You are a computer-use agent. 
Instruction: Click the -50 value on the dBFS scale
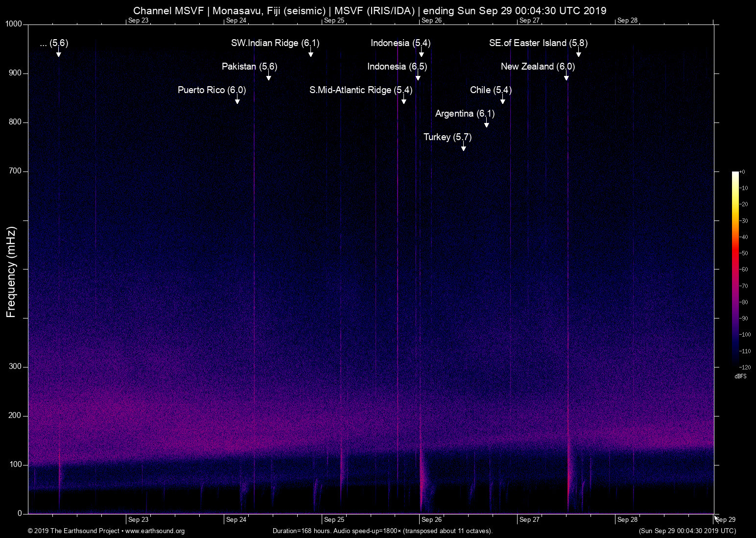click(x=743, y=253)
